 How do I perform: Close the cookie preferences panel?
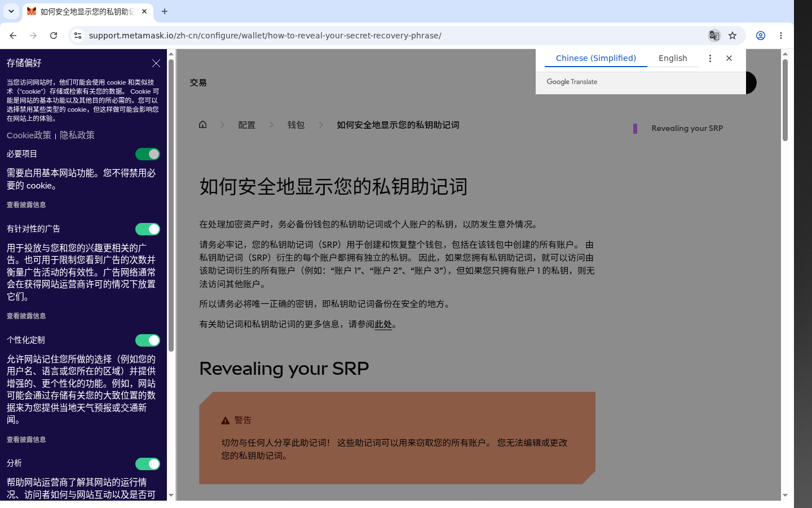point(156,63)
